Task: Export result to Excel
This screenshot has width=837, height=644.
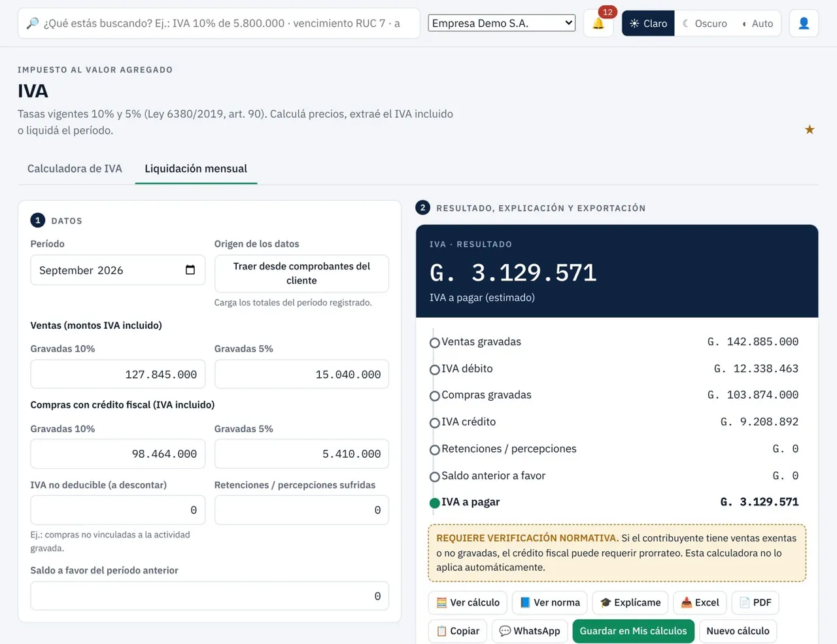Action: 700,602
